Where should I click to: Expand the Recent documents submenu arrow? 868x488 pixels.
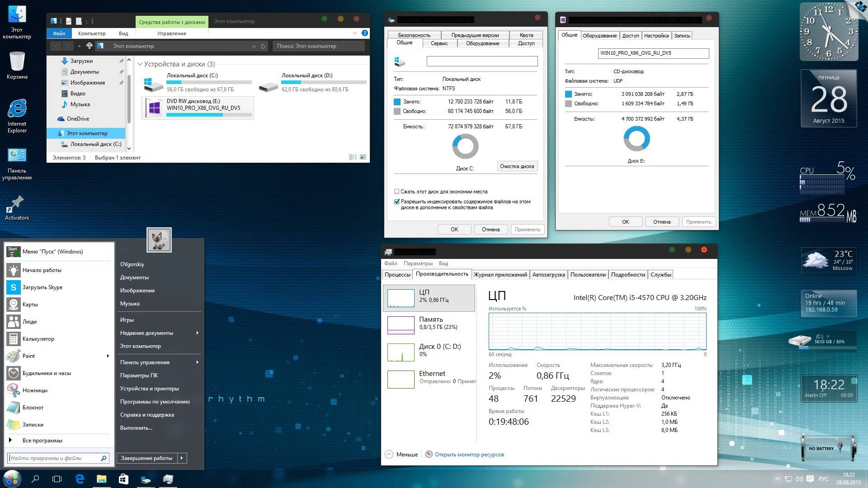[197, 333]
